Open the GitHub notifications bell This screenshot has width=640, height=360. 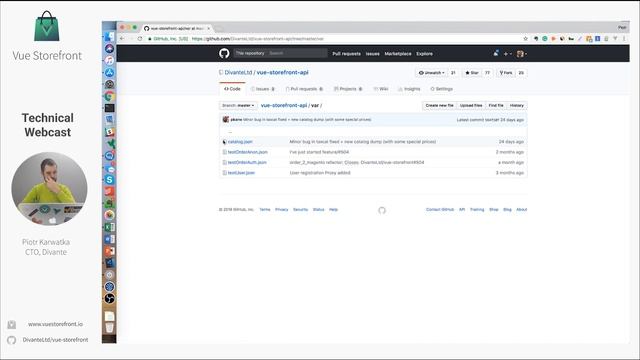click(496, 53)
